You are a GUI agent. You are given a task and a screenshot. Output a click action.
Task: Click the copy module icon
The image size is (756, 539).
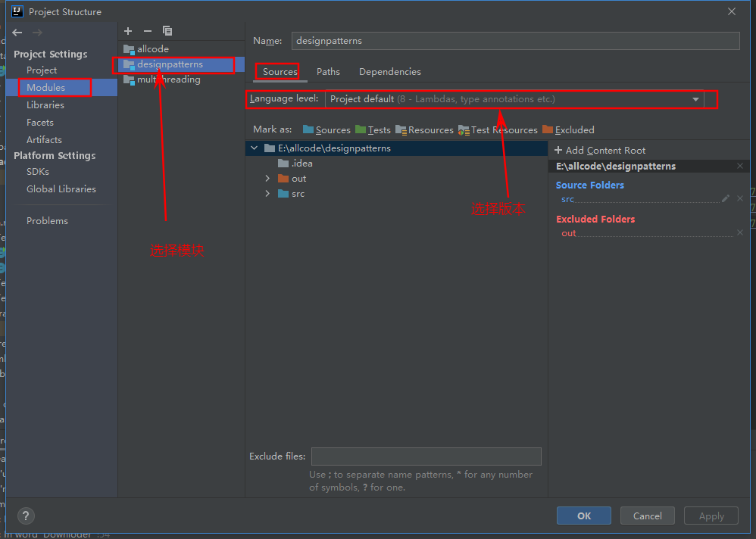coord(167,31)
